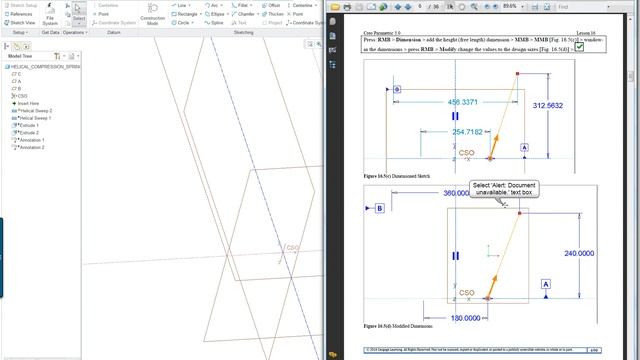Select Helical Sweep 2 in model tree
Viewport: 640px width, 360px height.
pos(31,111)
